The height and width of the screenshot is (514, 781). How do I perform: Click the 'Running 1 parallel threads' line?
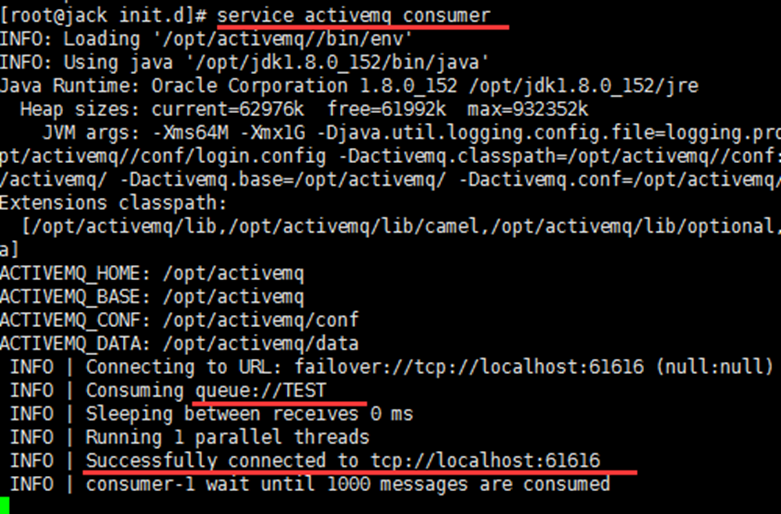(x=227, y=437)
